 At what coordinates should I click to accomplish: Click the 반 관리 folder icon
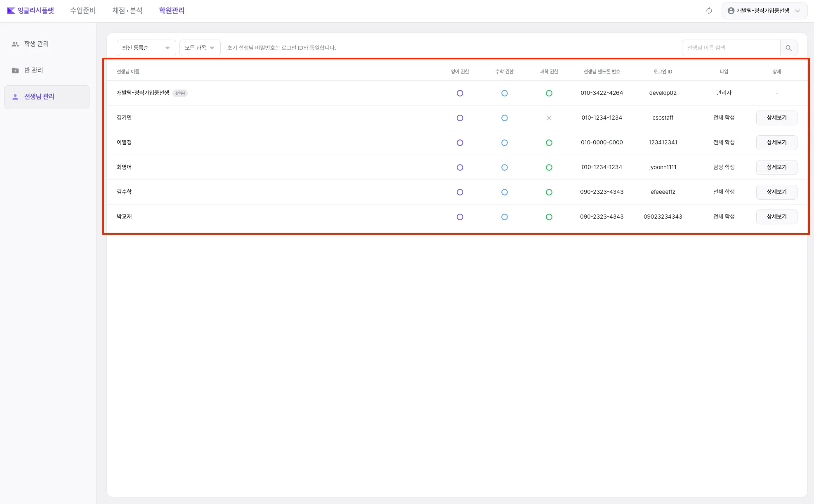click(15, 70)
